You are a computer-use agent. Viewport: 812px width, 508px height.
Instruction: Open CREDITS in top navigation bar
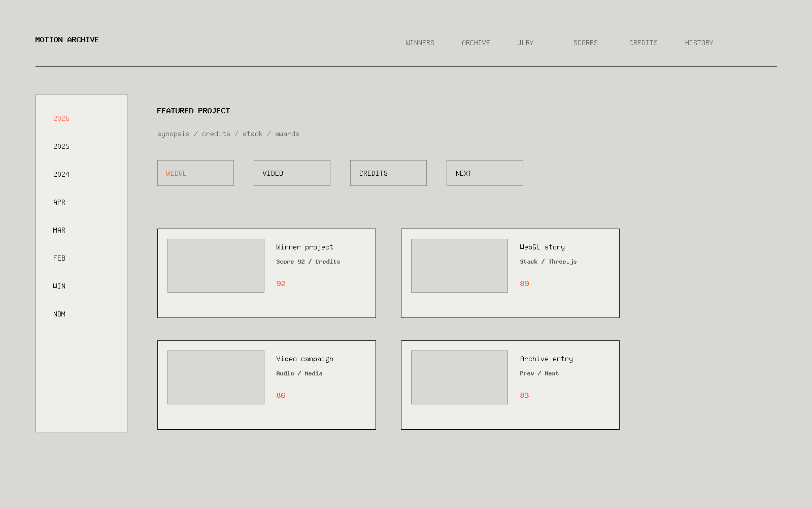click(643, 43)
